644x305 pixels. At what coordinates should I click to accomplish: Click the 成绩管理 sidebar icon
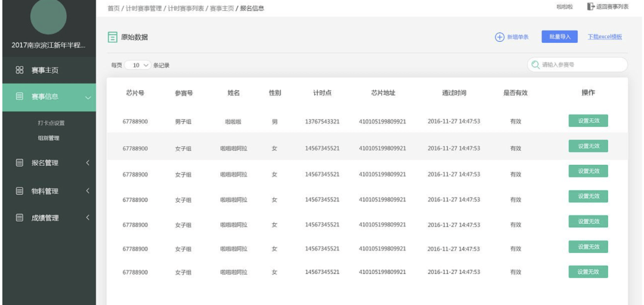19,218
